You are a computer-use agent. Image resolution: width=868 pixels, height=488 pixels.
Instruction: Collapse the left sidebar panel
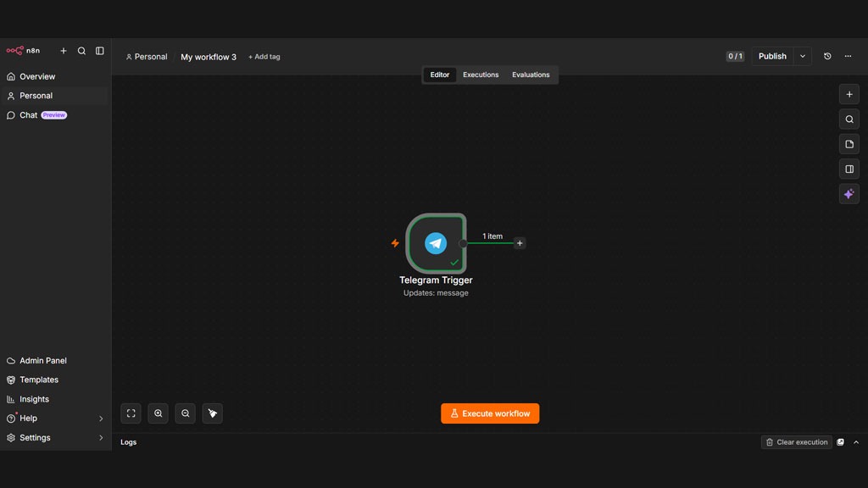click(100, 51)
